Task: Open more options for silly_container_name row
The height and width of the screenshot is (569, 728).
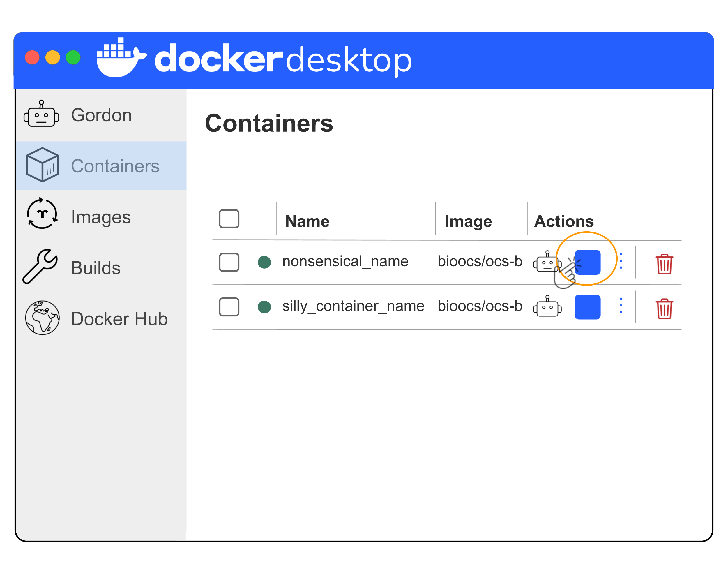Action: [x=621, y=306]
